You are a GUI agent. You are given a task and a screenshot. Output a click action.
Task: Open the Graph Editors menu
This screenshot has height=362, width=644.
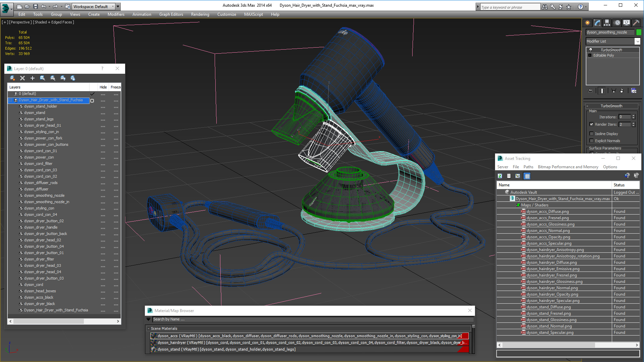click(171, 14)
